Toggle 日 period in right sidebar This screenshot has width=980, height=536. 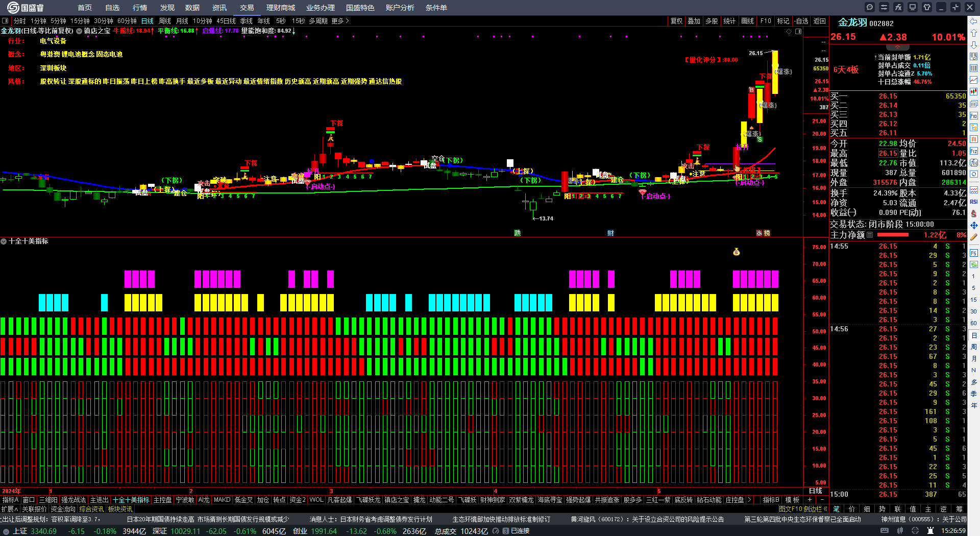[x=974, y=335]
